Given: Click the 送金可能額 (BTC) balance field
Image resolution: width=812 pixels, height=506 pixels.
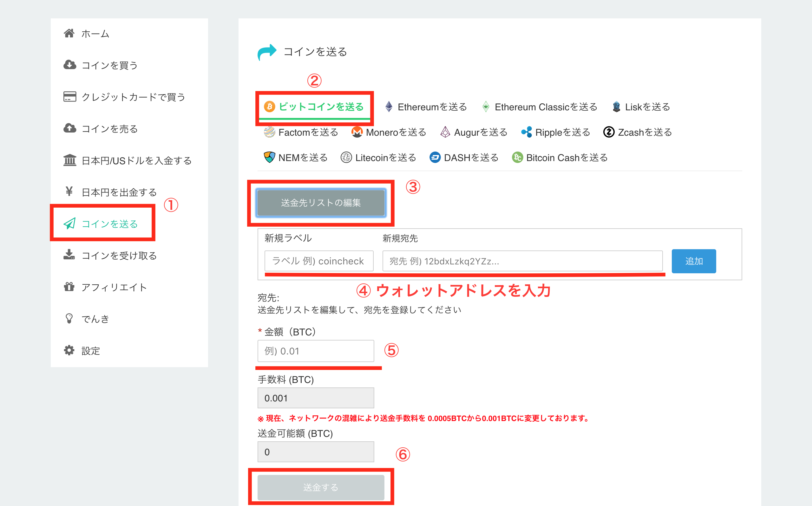Looking at the screenshot, I should click(316, 452).
